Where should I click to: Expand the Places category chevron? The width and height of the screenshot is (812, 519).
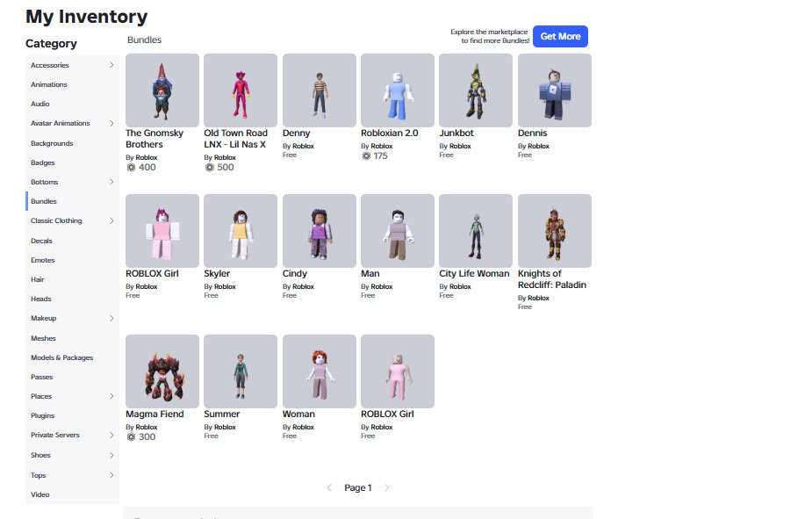[111, 396]
